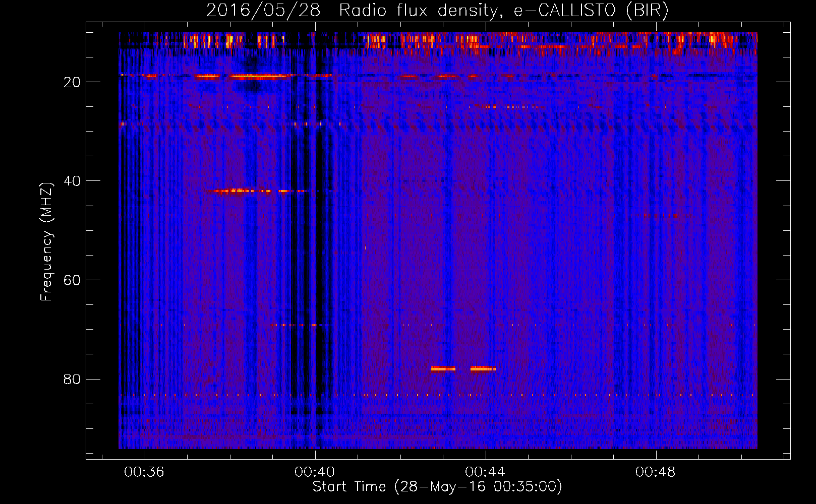Click the 00:48 time tick label
Screen dimensions: 816x504
click(656, 472)
